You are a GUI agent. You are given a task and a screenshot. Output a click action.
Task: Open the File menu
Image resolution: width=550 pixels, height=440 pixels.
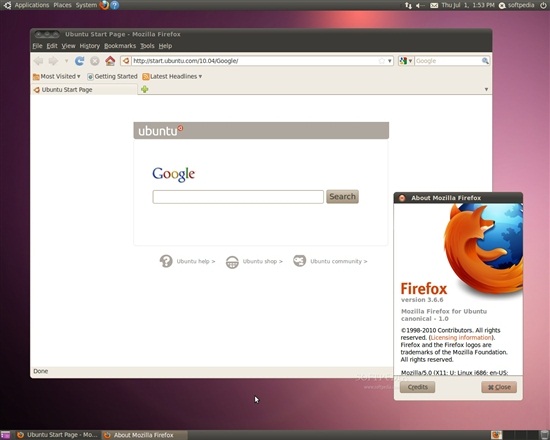[x=37, y=46]
